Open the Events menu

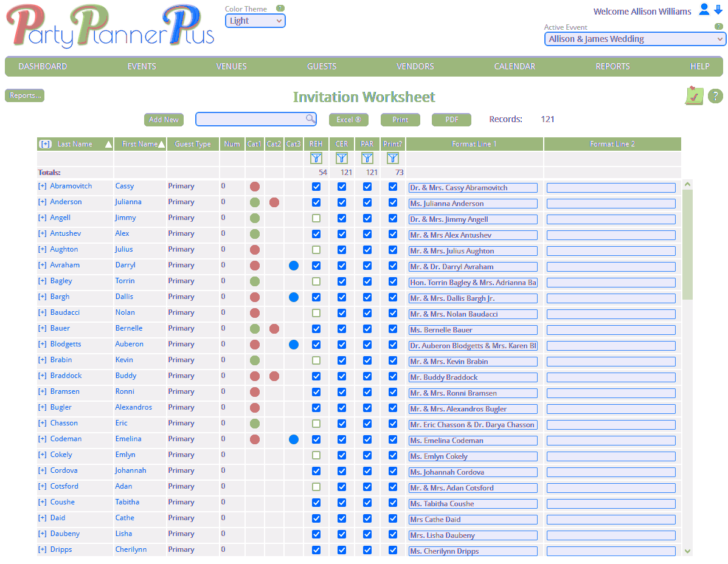click(x=142, y=66)
